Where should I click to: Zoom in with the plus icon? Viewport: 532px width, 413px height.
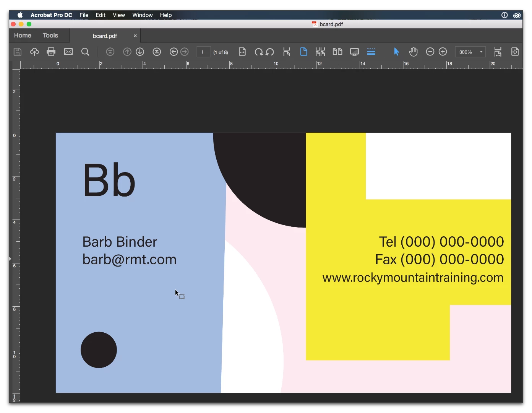443,52
